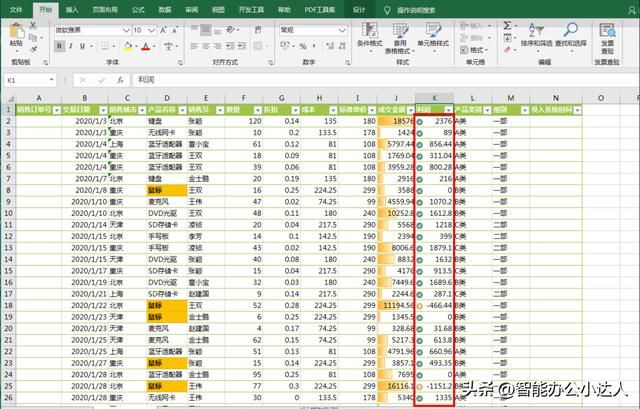
Task: Click the align left icon
Action: 194,46
